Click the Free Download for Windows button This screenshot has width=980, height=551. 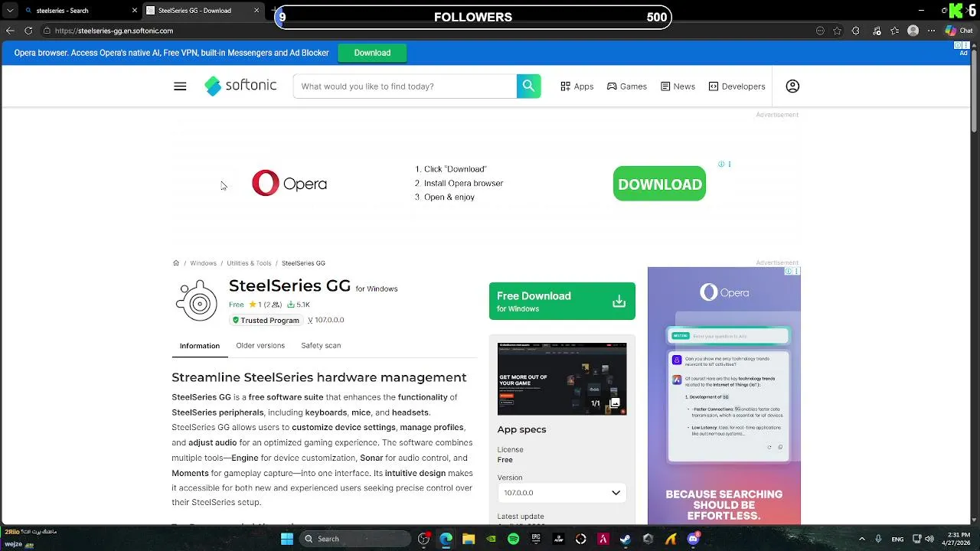562,302
